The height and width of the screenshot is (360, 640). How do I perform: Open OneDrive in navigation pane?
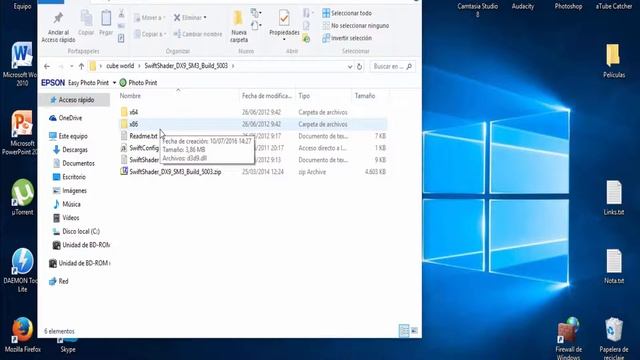66,118
